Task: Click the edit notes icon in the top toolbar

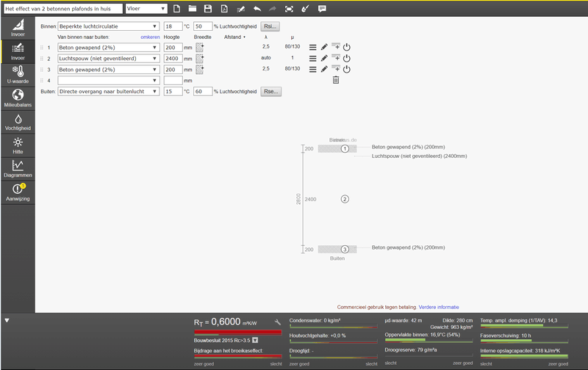Action: coord(241,9)
